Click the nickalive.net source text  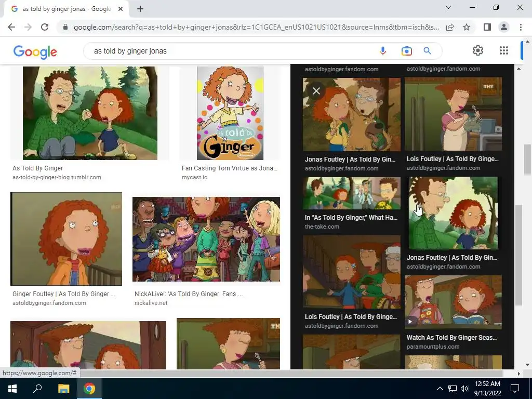click(151, 303)
